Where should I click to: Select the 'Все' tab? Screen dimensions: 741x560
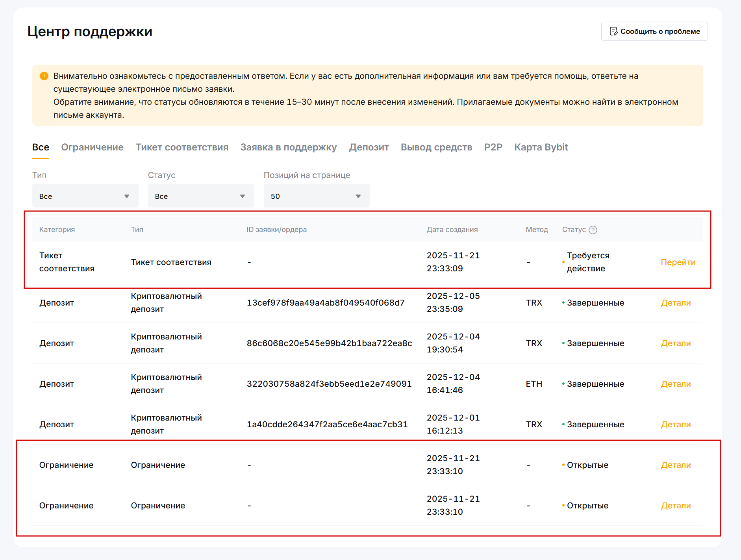(x=41, y=147)
